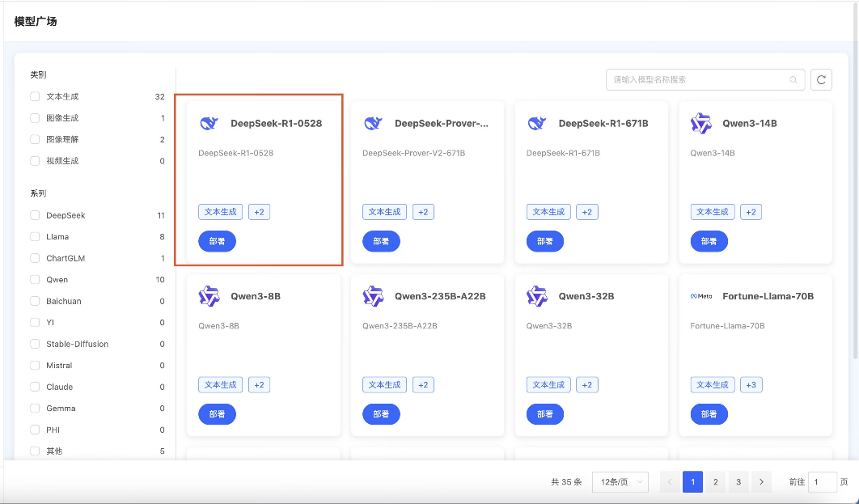Expand the +2 tags on Qwen3-8B card
The height and width of the screenshot is (504, 859).
click(259, 385)
